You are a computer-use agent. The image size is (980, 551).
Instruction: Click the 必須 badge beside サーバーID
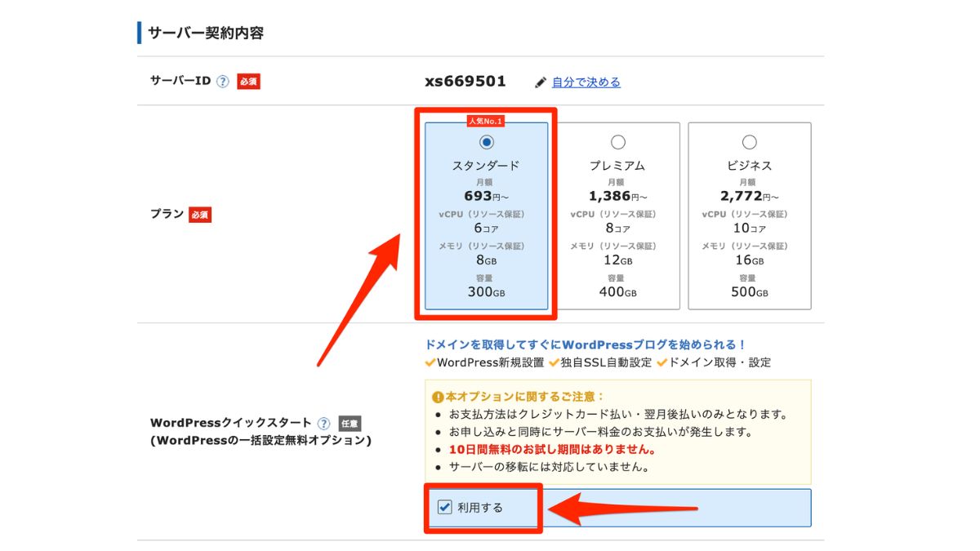tap(247, 80)
